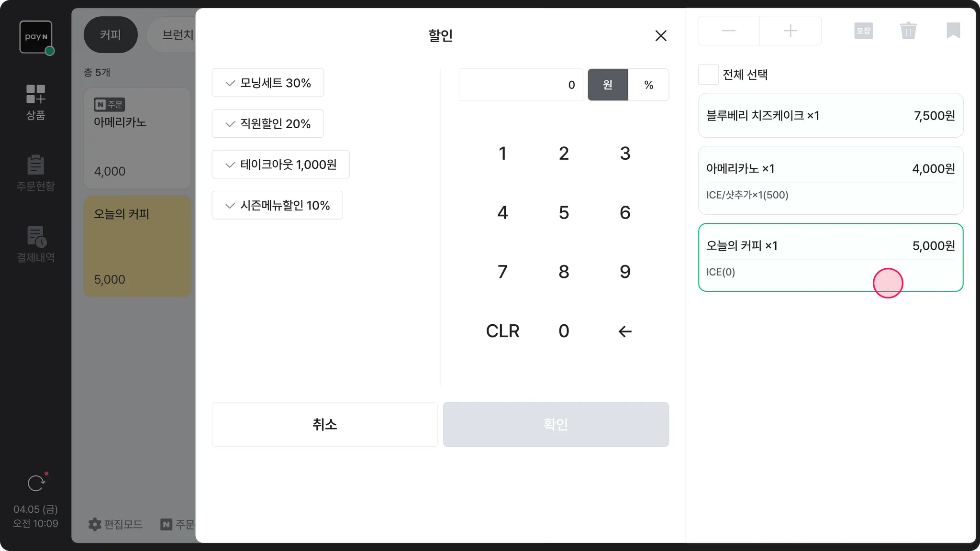Click the bookmark icon

(953, 31)
